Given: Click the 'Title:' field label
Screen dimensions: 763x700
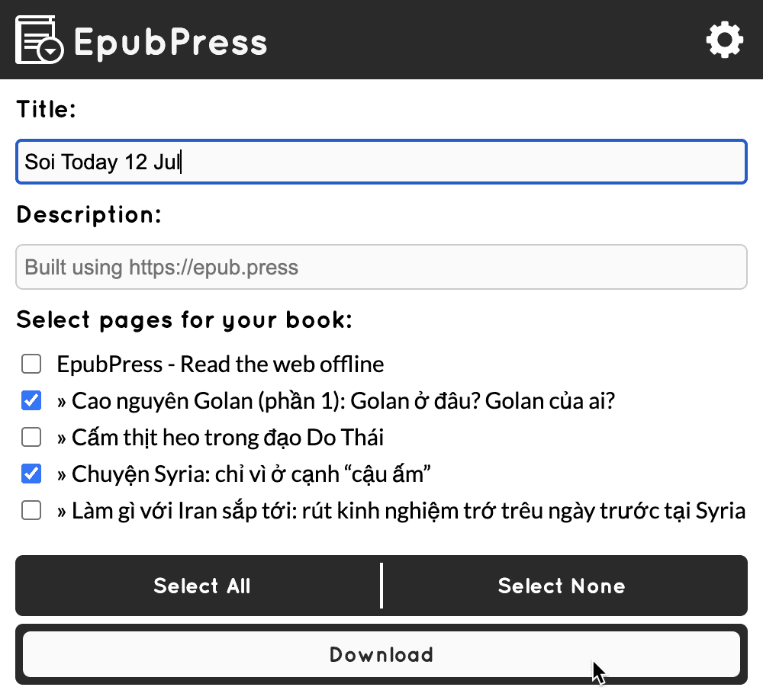Looking at the screenshot, I should pos(47,109).
